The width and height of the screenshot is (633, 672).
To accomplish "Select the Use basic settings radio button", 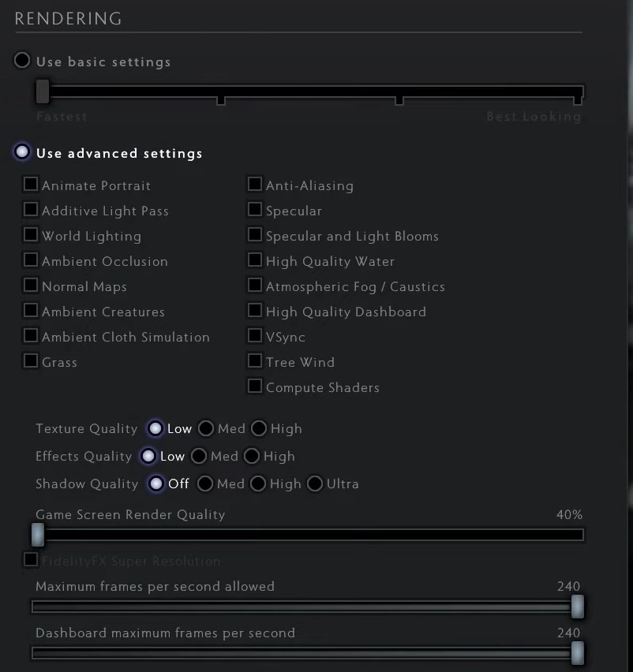I will pos(22,61).
